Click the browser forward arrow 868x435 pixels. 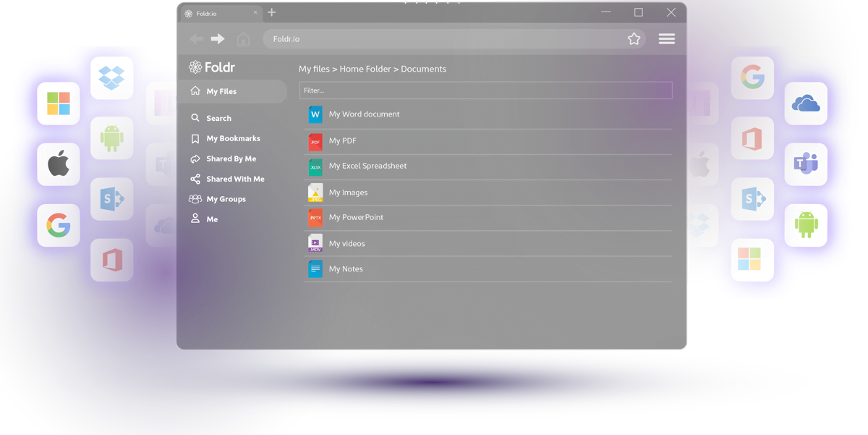click(218, 39)
